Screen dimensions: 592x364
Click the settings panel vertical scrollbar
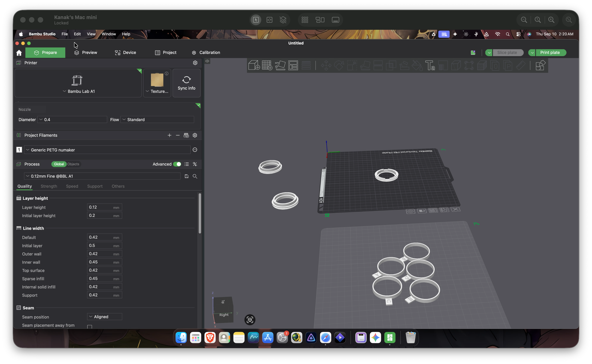tap(200, 213)
